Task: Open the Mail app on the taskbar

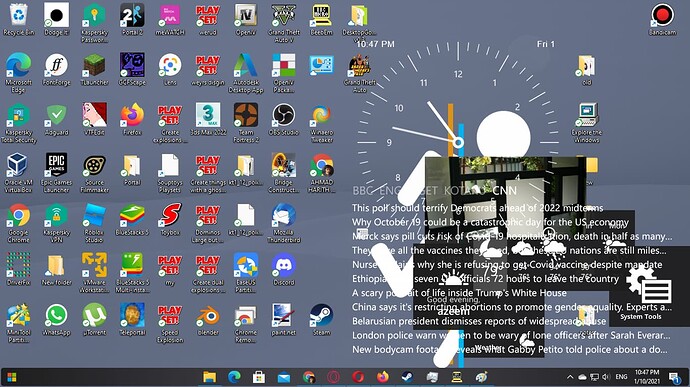Action: (284, 377)
